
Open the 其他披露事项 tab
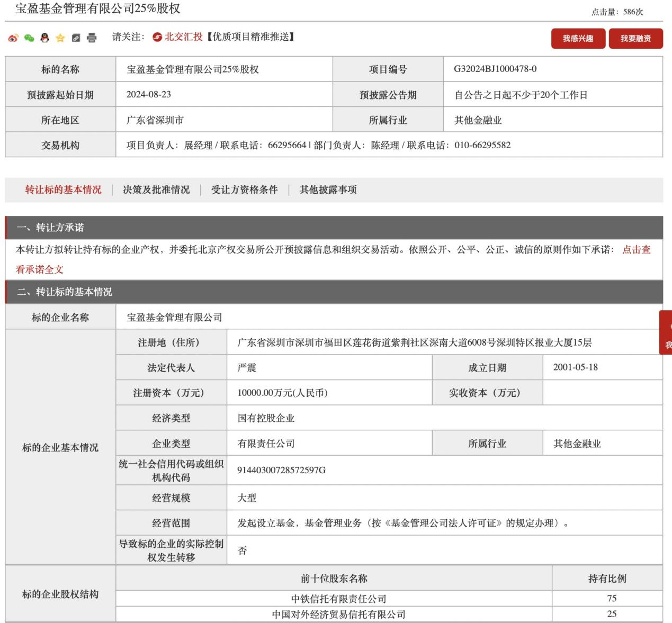[328, 189]
